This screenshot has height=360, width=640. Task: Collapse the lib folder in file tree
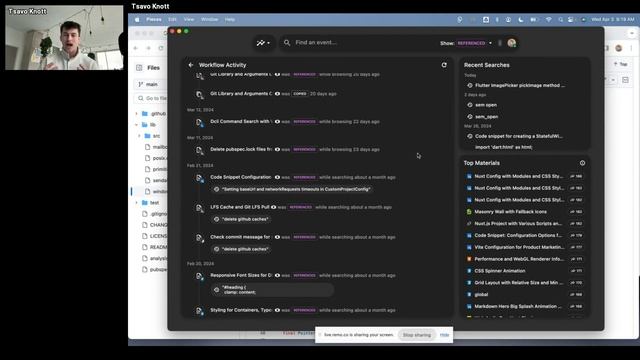tap(137, 124)
